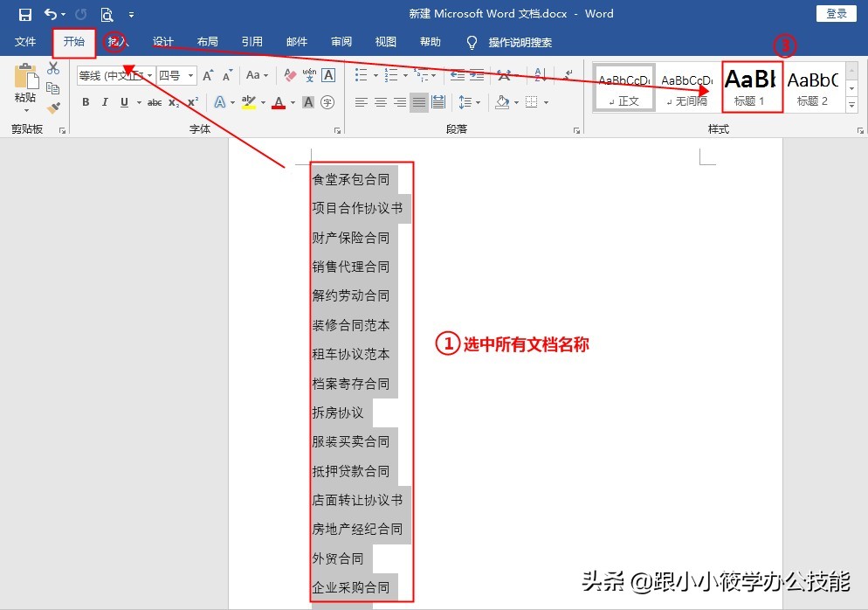Sort the selected lines A to Z
This screenshot has width=868, height=610.
(x=541, y=75)
